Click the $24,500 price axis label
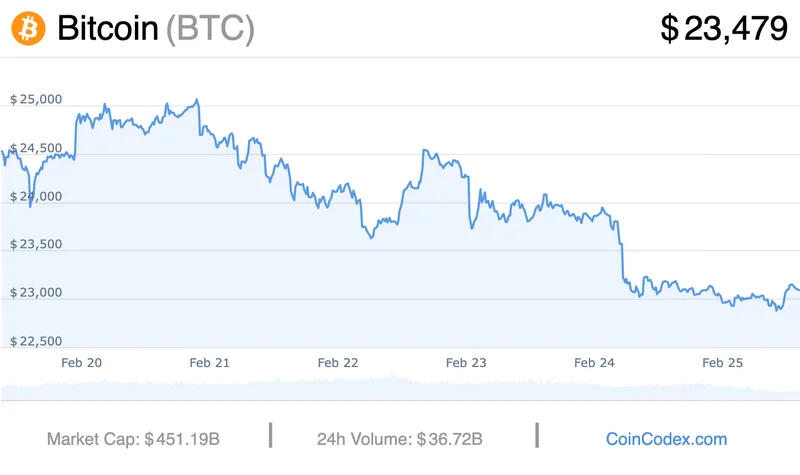Image resolution: width=800 pixels, height=475 pixels. (x=37, y=147)
